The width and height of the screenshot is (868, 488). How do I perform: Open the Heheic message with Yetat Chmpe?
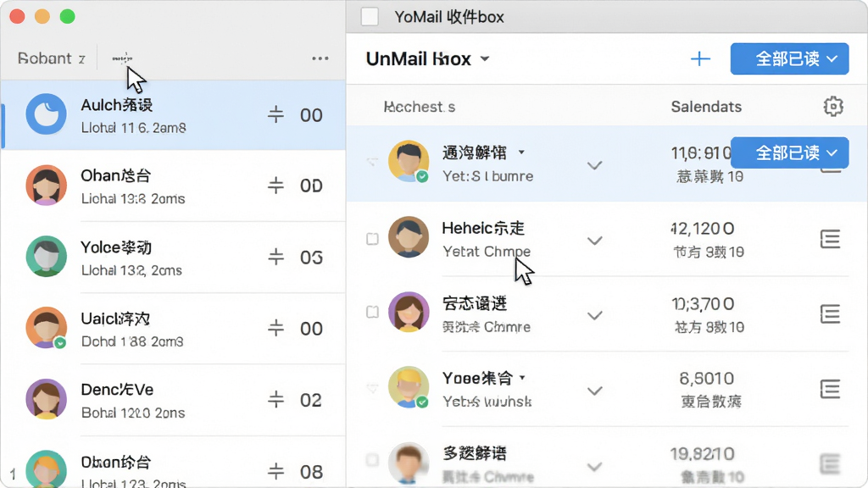607,239
